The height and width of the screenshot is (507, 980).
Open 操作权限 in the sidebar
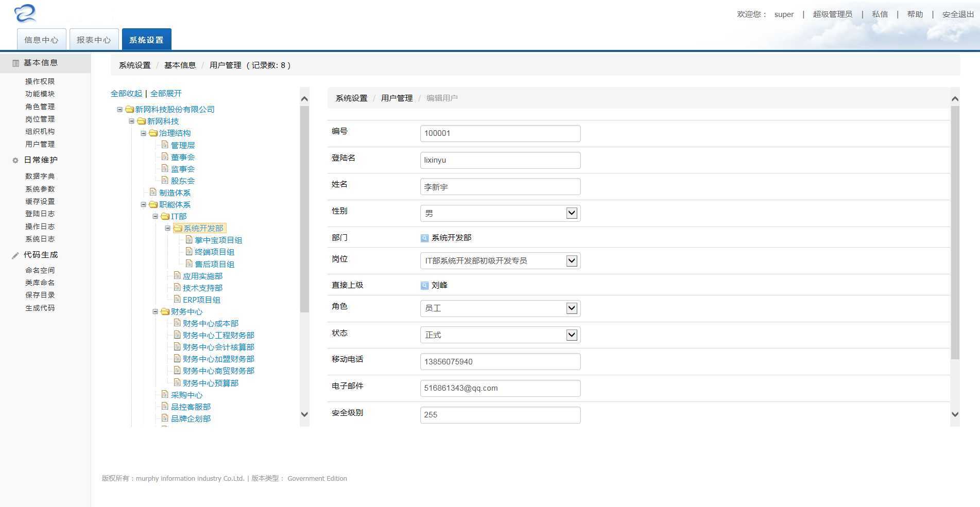(40, 81)
